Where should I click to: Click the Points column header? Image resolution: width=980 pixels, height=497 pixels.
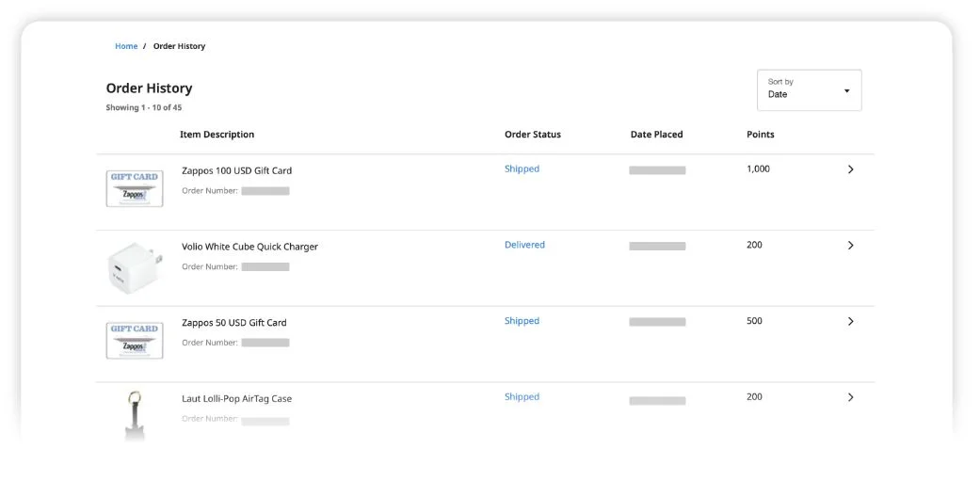point(760,135)
